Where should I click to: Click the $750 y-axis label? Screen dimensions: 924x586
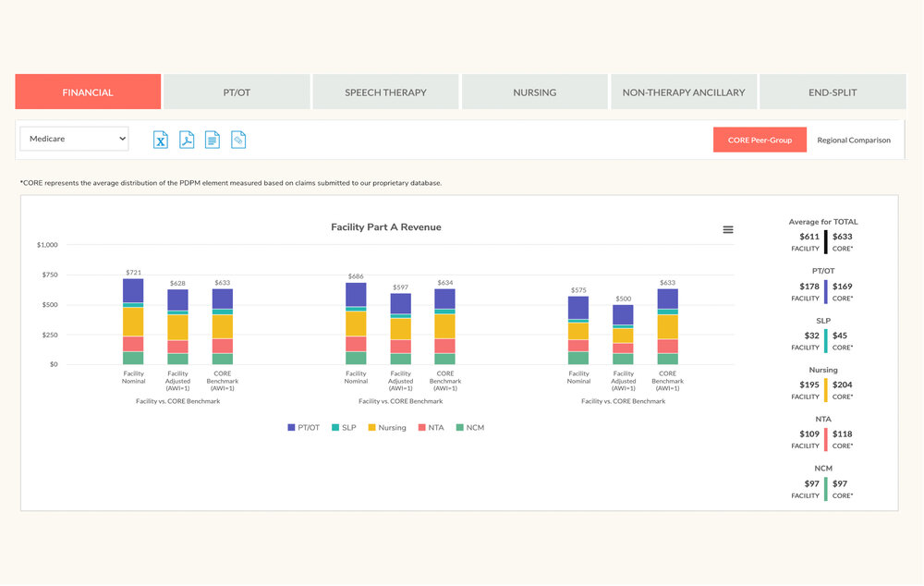(x=50, y=275)
